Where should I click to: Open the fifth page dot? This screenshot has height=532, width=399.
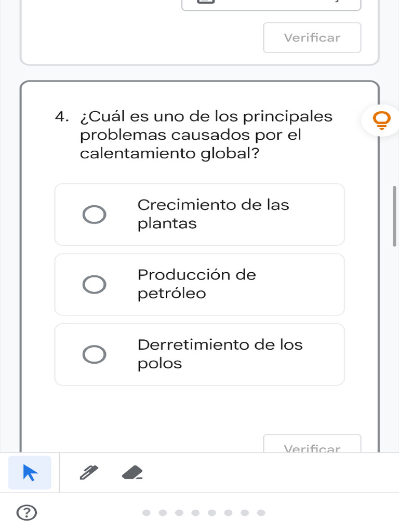(x=212, y=513)
